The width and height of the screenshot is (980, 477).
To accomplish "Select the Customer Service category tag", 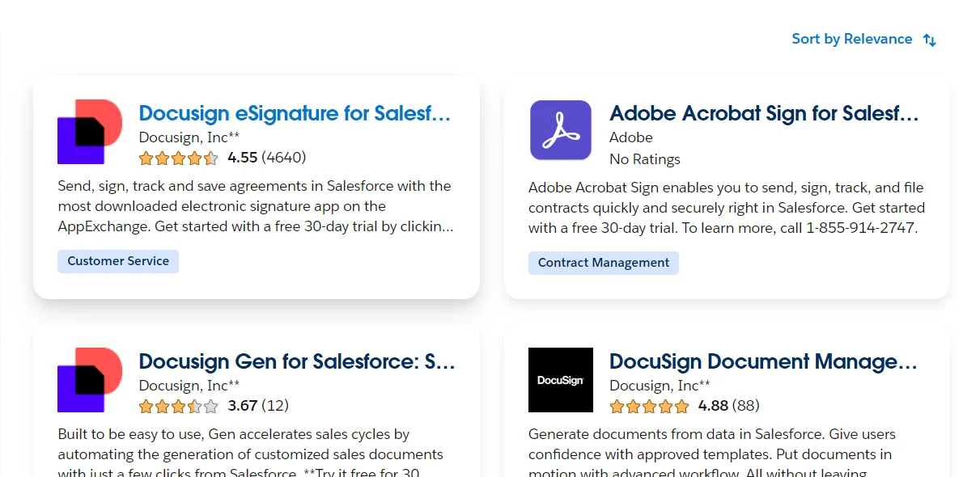I will point(117,260).
